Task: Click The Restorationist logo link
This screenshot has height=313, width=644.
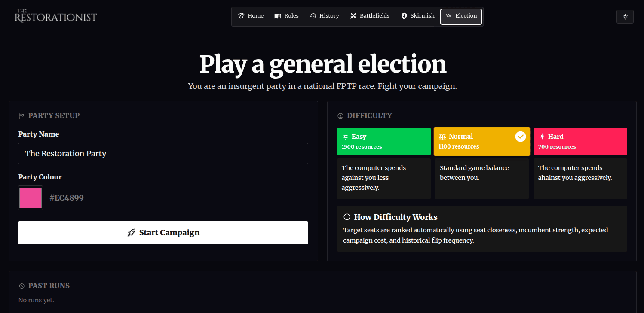Action: click(x=55, y=15)
